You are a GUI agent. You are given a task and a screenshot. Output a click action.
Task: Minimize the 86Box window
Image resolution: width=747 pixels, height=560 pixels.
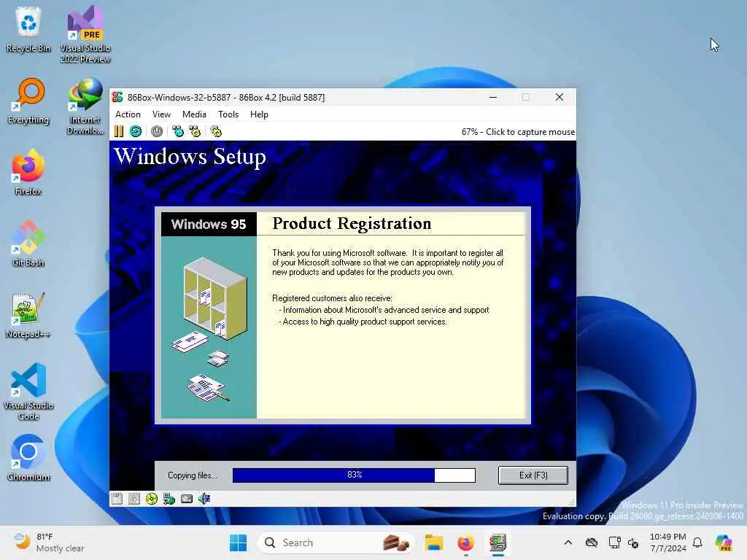(493, 97)
